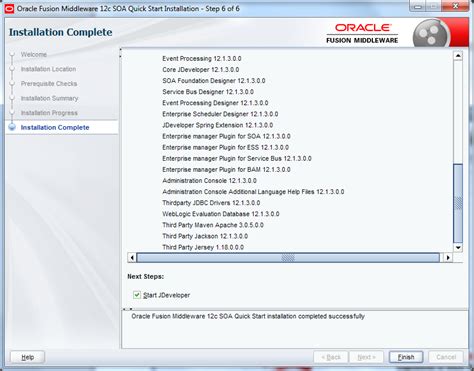Image resolution: width=474 pixels, height=371 pixels.
Task: Click 'WebLogic Evaluation Database 12.1.3.0.0' entry
Action: click(221, 214)
